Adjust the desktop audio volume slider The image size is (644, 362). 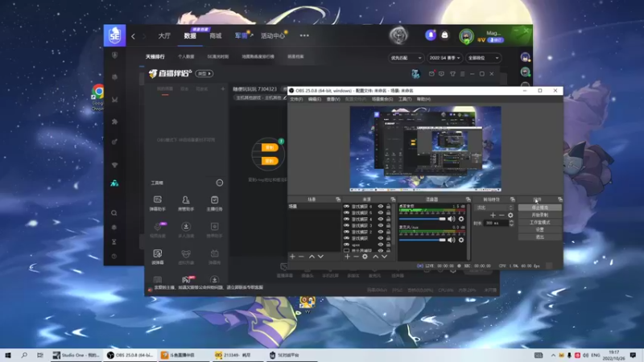pyautogui.click(x=422, y=219)
